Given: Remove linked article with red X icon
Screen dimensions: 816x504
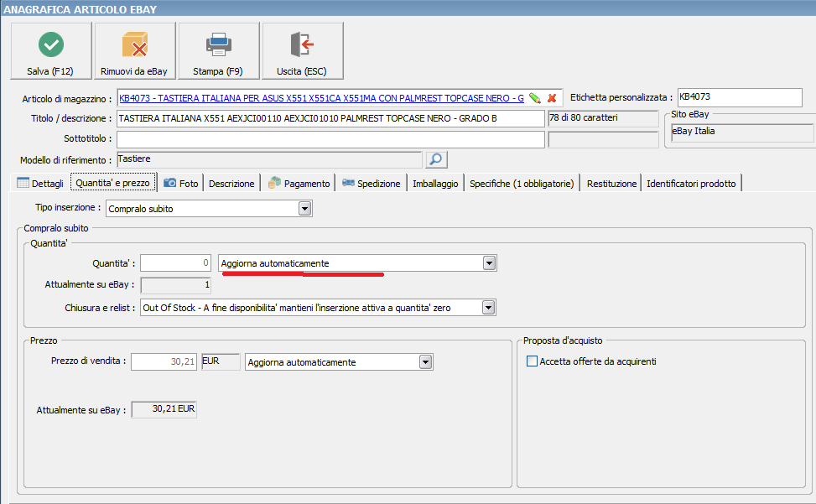Looking at the screenshot, I should (x=552, y=98).
